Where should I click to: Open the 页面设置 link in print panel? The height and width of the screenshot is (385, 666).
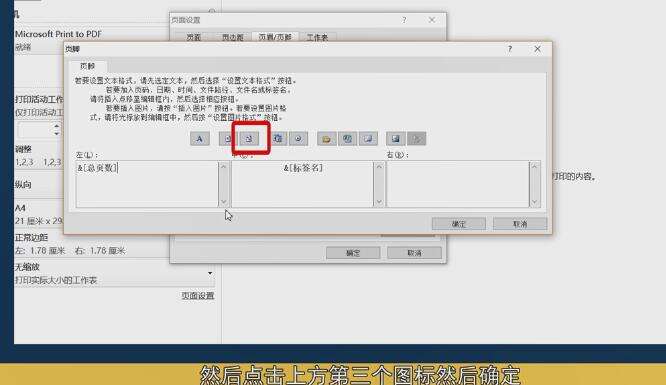[198, 296]
